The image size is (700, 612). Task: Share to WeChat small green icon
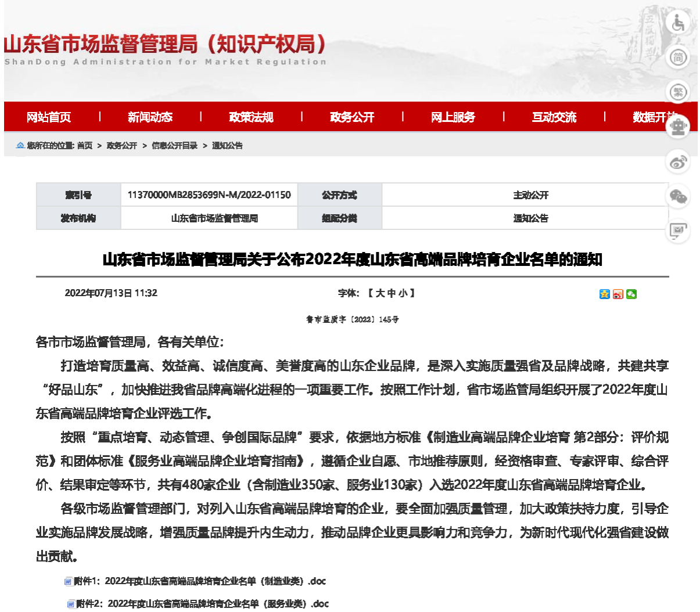click(631, 294)
